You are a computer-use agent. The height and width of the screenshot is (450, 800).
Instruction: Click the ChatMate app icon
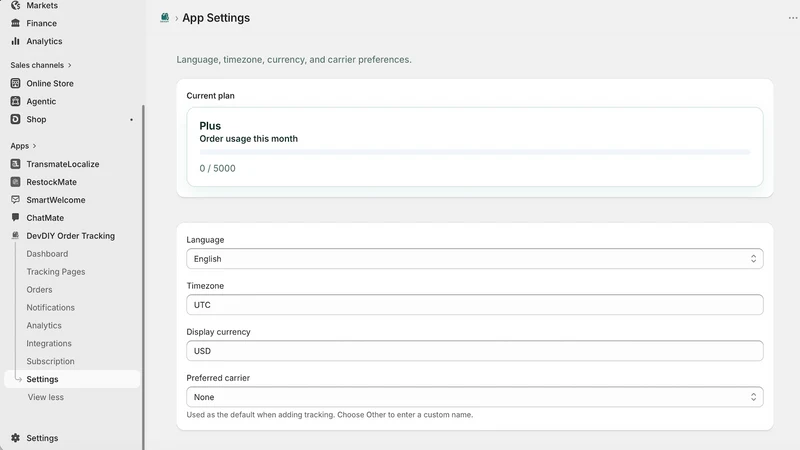[15, 217]
